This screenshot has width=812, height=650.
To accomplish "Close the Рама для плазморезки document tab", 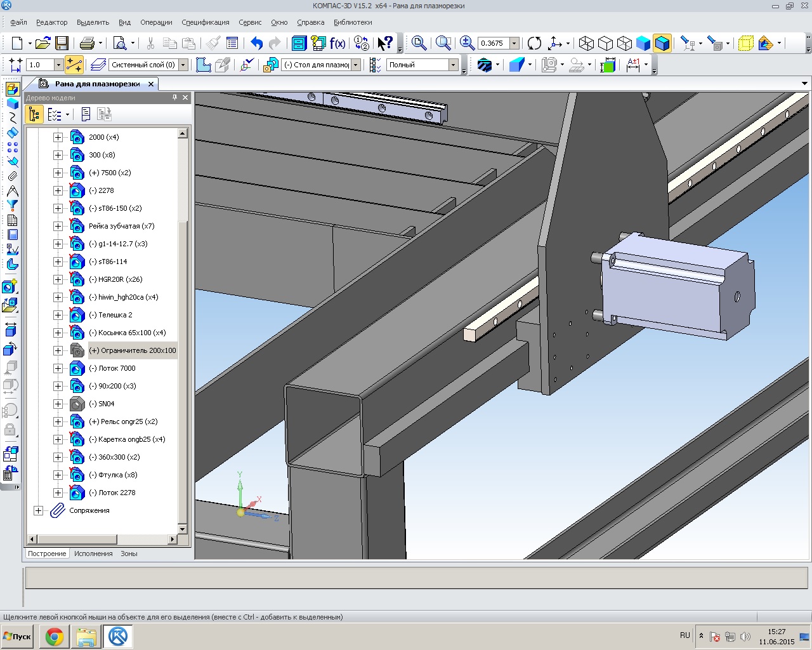I will [151, 84].
